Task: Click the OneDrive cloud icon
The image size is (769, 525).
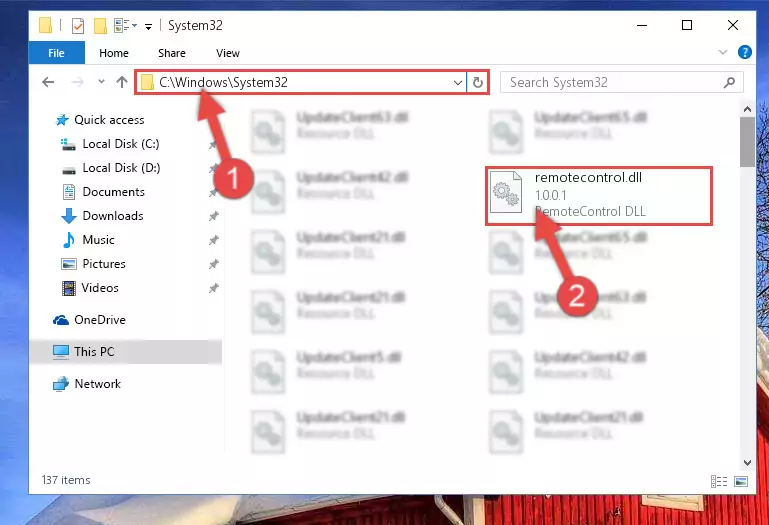Action: pos(61,320)
